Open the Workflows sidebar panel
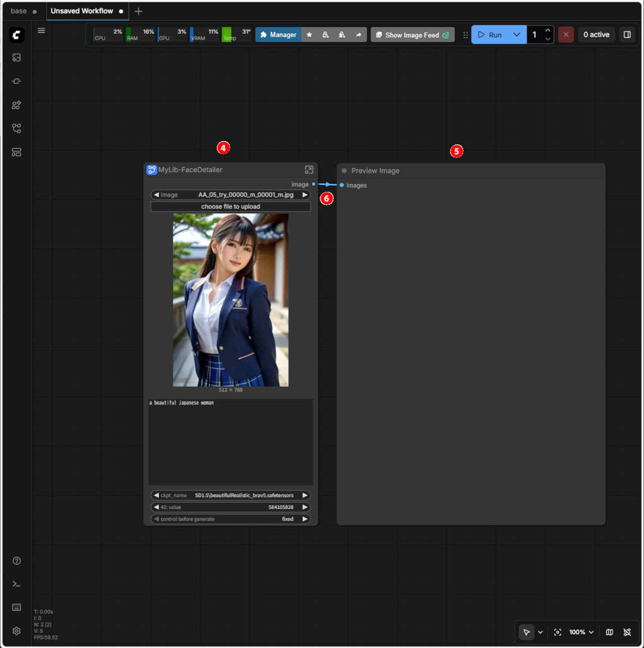Viewport: 644px width, 648px height. pyautogui.click(x=17, y=129)
